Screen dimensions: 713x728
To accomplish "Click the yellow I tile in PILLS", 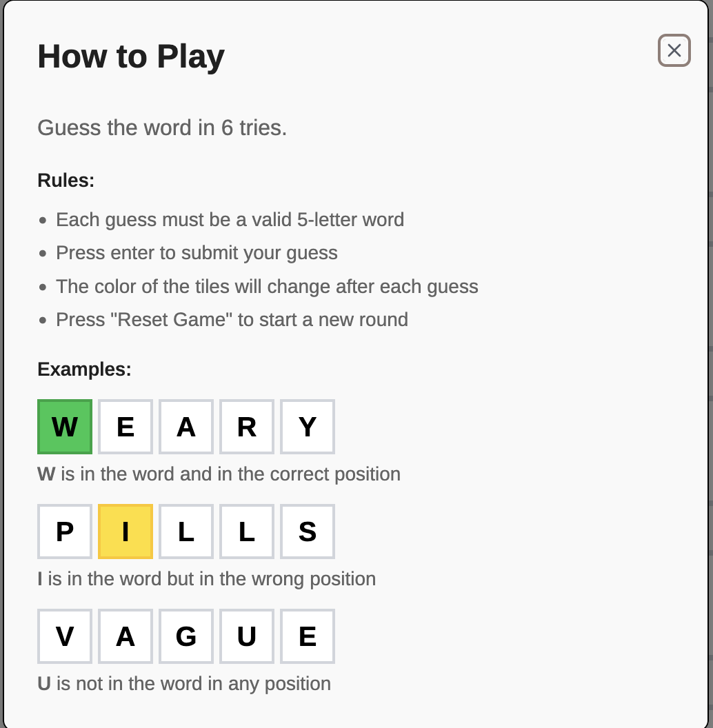I will pyautogui.click(x=125, y=532).
